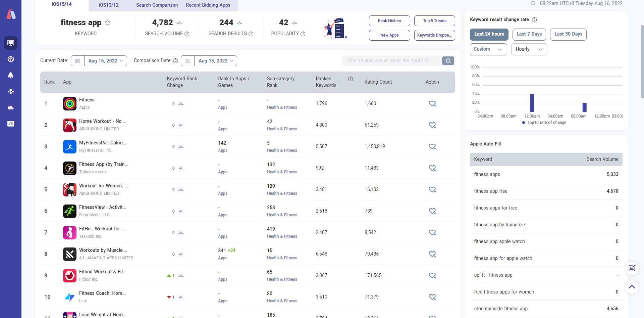Focus the Find an application search field

pyautogui.click(x=392, y=61)
